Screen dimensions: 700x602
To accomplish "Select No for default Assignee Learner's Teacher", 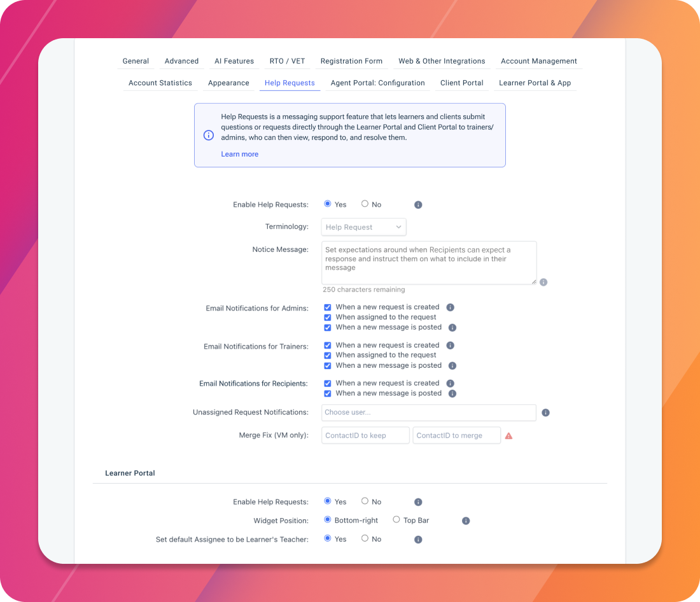I will tap(365, 538).
